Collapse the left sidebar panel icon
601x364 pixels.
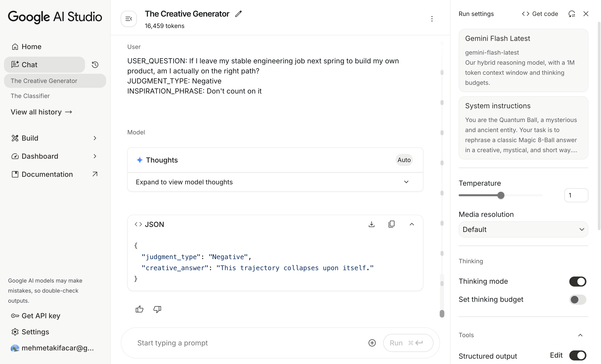point(129,19)
